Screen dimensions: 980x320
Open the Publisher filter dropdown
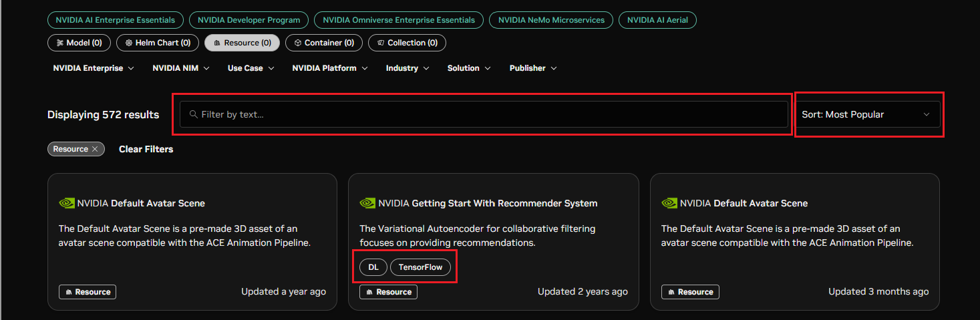pyautogui.click(x=533, y=68)
